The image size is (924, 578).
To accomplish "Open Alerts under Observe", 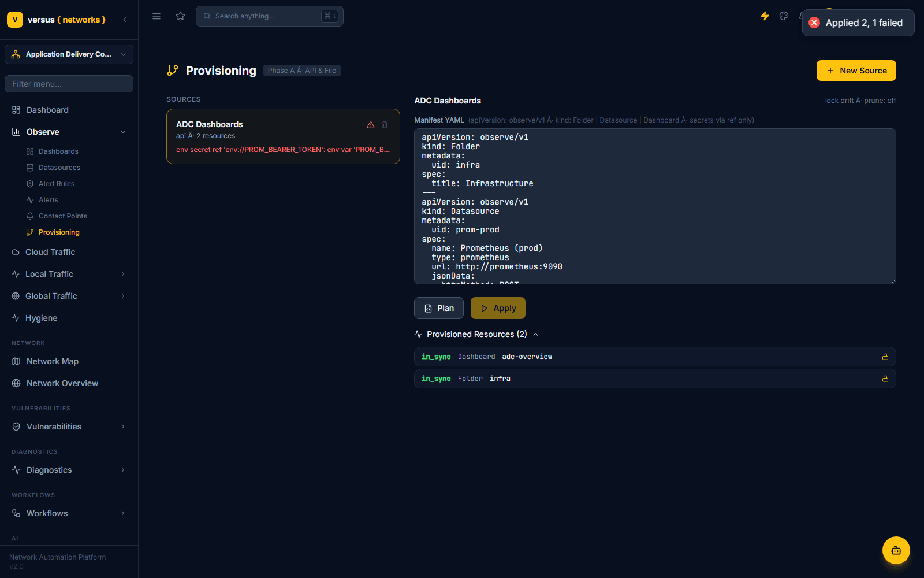I will click(x=49, y=200).
